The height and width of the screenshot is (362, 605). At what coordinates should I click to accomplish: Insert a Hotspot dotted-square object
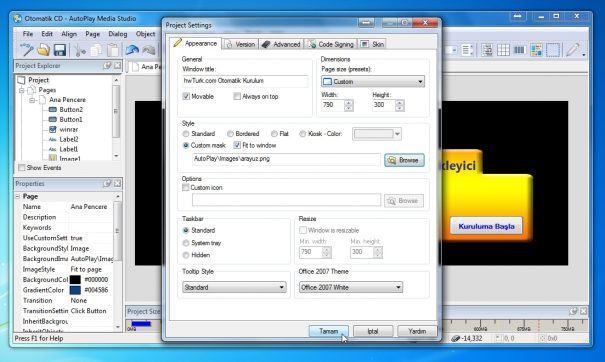[x=553, y=50]
